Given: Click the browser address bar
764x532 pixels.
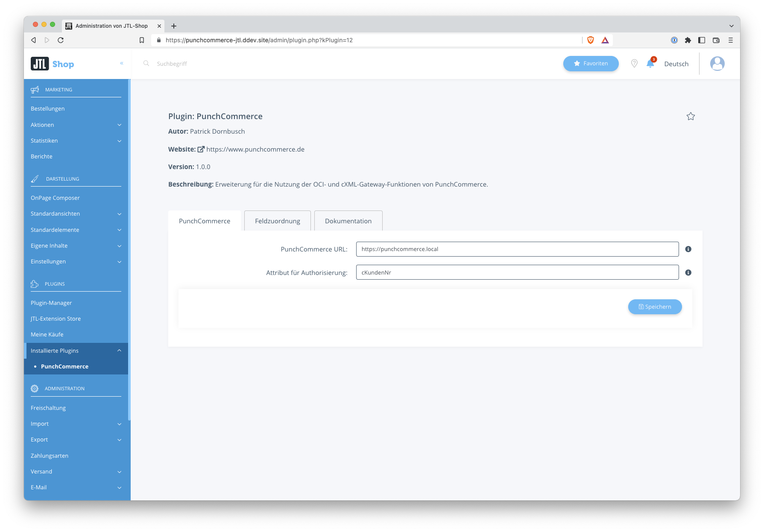Looking at the screenshot, I should pyautogui.click(x=367, y=40).
